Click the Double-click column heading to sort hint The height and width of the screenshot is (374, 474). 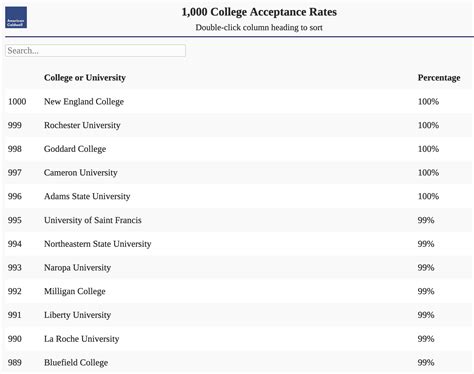pos(259,27)
